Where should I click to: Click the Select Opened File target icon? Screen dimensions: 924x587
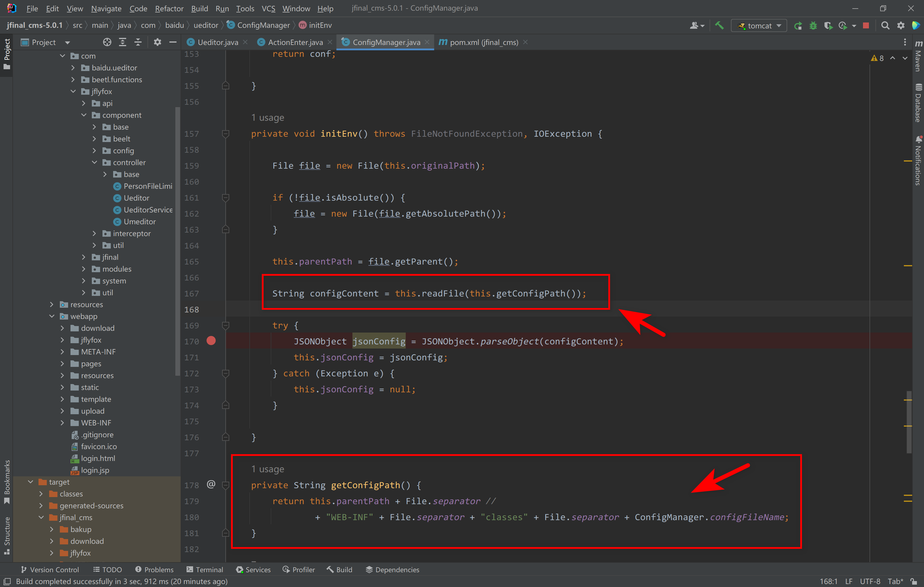click(x=107, y=42)
